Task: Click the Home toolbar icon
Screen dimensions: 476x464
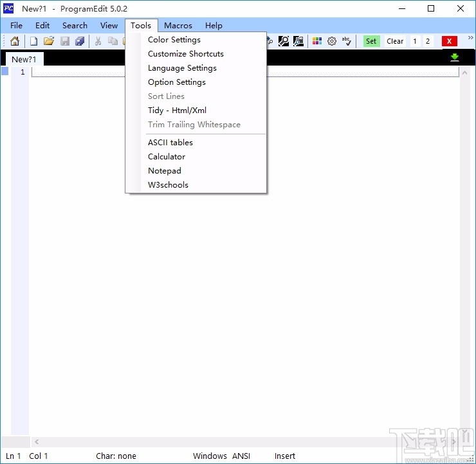Action: click(15, 41)
